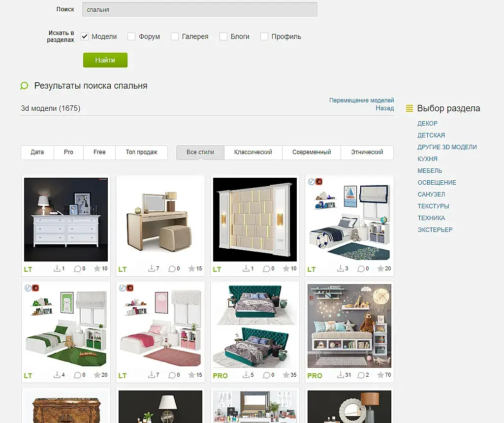The width and height of the screenshot is (504, 423).
Task: Open the ДЕКОР section link
Action: pyautogui.click(x=427, y=124)
